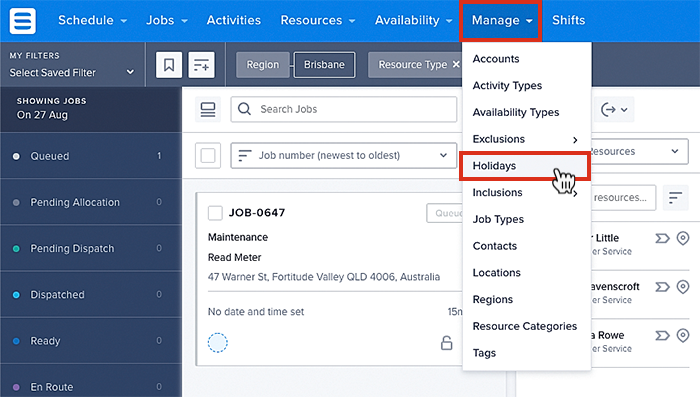Click the bookmark saved filter icon
Screen dimensions: 700x397
click(x=169, y=65)
